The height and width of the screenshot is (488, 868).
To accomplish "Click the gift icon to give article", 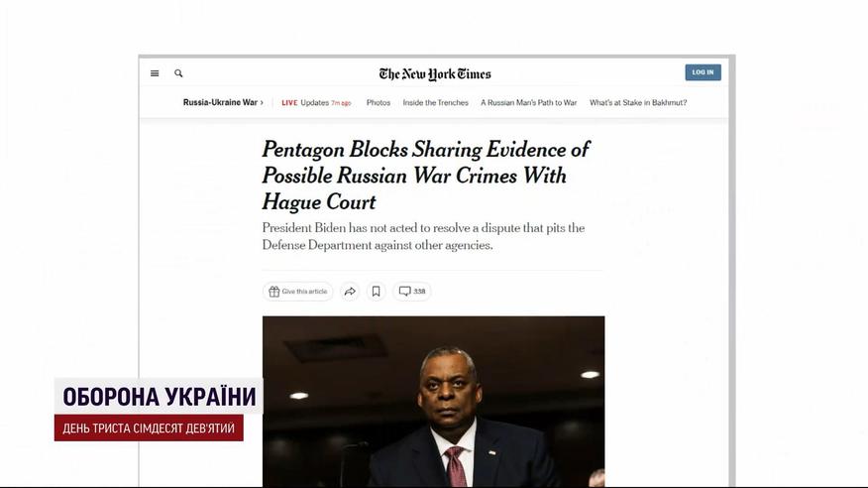I will 274,292.
